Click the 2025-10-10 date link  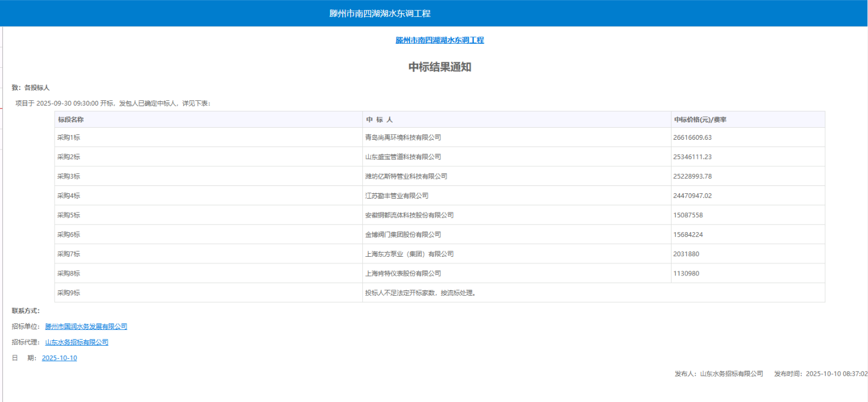pyautogui.click(x=59, y=357)
